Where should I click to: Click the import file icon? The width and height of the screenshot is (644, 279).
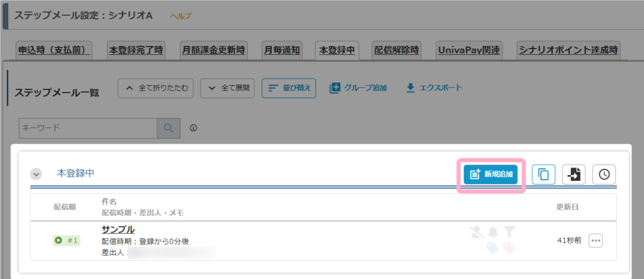pos(574,174)
